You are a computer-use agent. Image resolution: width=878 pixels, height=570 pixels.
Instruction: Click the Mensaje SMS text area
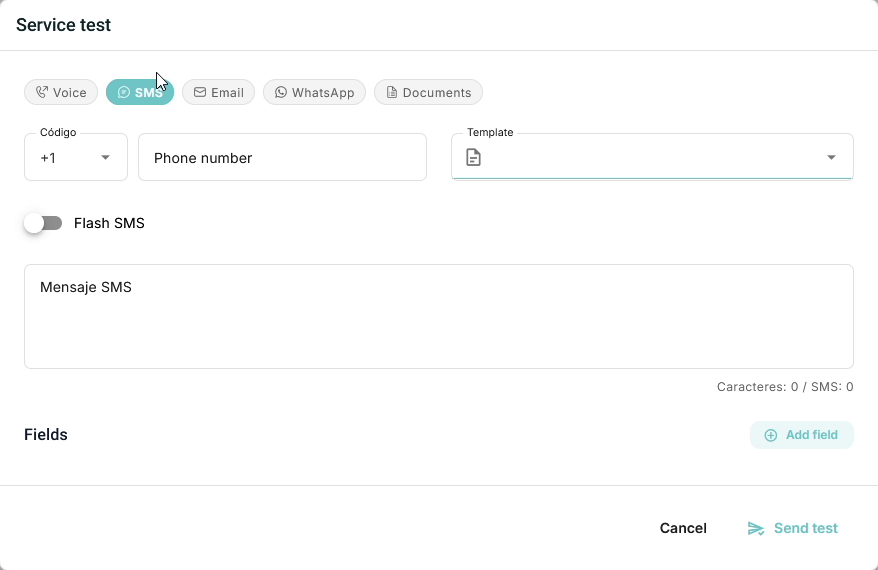[x=439, y=316]
